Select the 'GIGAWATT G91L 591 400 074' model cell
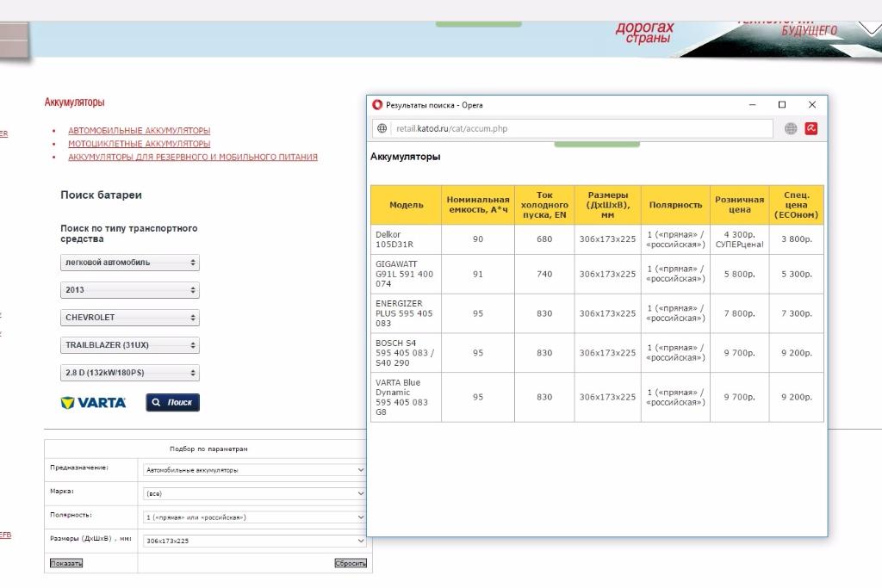This screenshot has height=588, width=882. 407,275
